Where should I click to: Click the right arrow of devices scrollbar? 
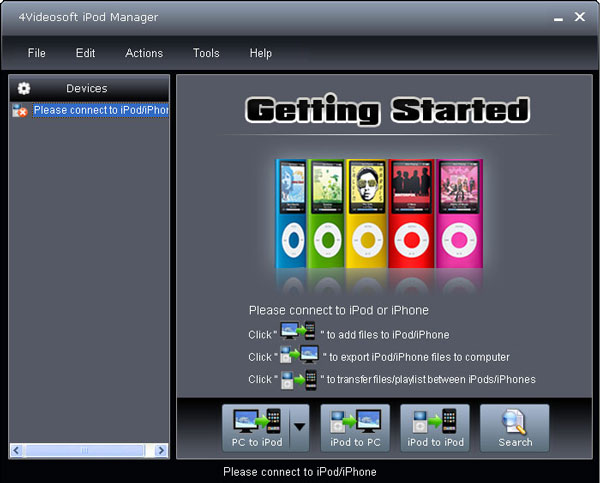coord(163,451)
